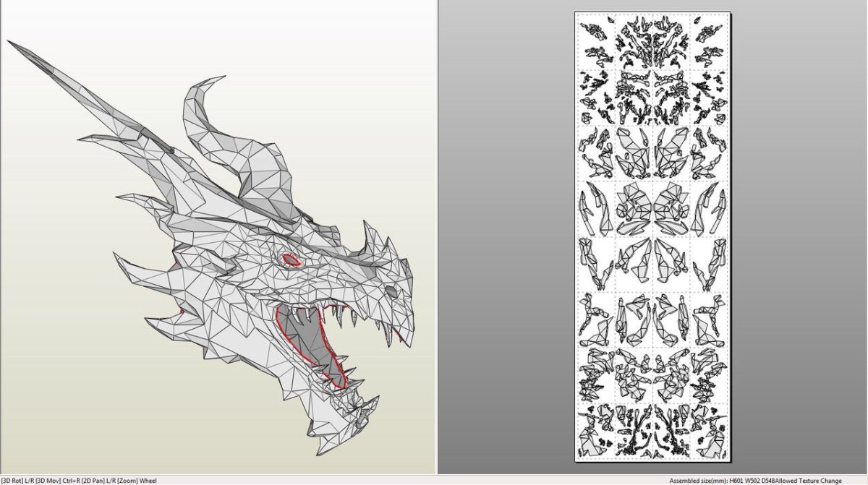Click the divider between 3D and 2D views
This screenshot has height=485, width=868.
coord(438,239)
